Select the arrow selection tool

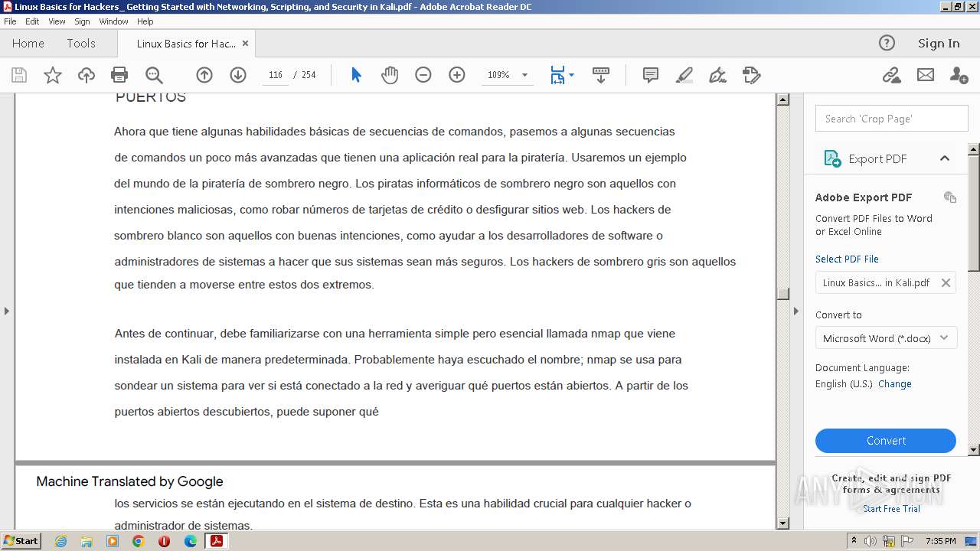pos(356,75)
